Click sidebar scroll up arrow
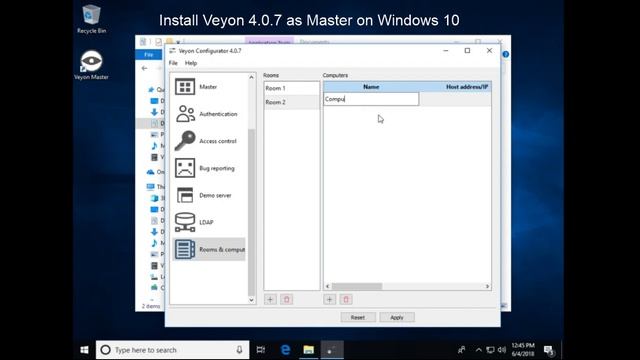 pos(251,77)
